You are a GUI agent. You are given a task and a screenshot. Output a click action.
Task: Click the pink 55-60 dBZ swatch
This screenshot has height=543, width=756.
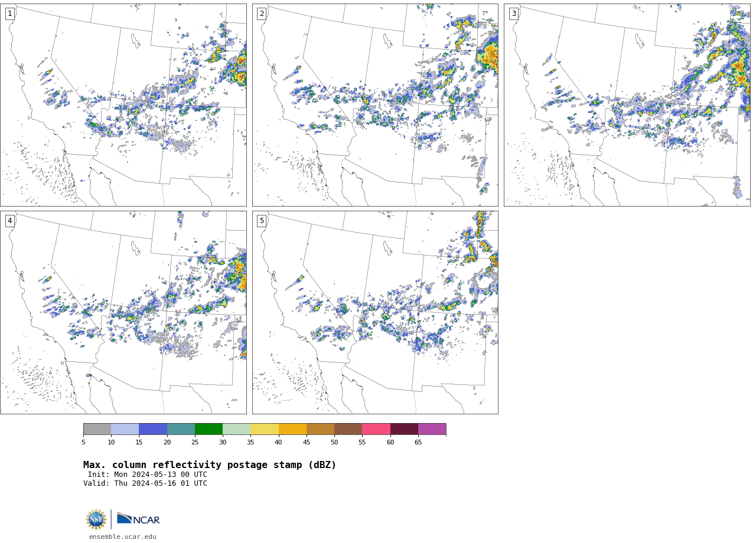(x=376, y=429)
